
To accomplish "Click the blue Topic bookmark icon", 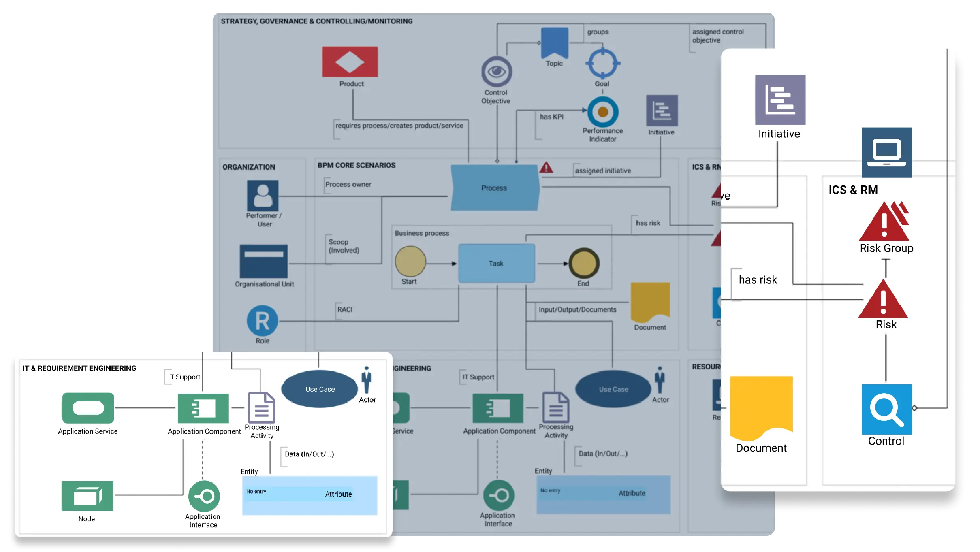I will pos(554,43).
